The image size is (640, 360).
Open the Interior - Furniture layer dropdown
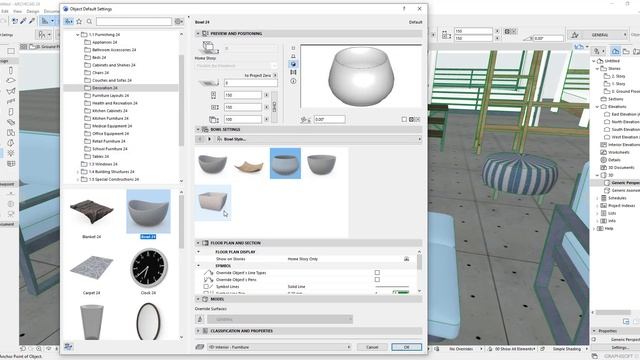point(279,347)
